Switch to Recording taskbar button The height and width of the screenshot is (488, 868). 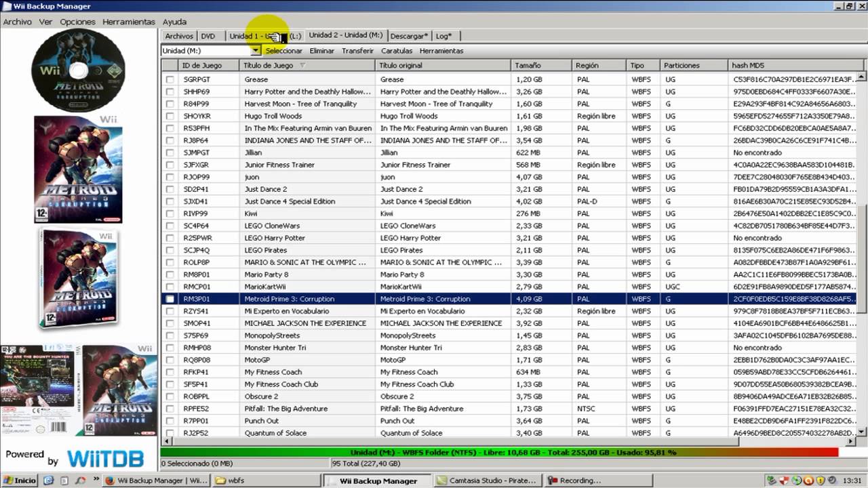[597, 481]
